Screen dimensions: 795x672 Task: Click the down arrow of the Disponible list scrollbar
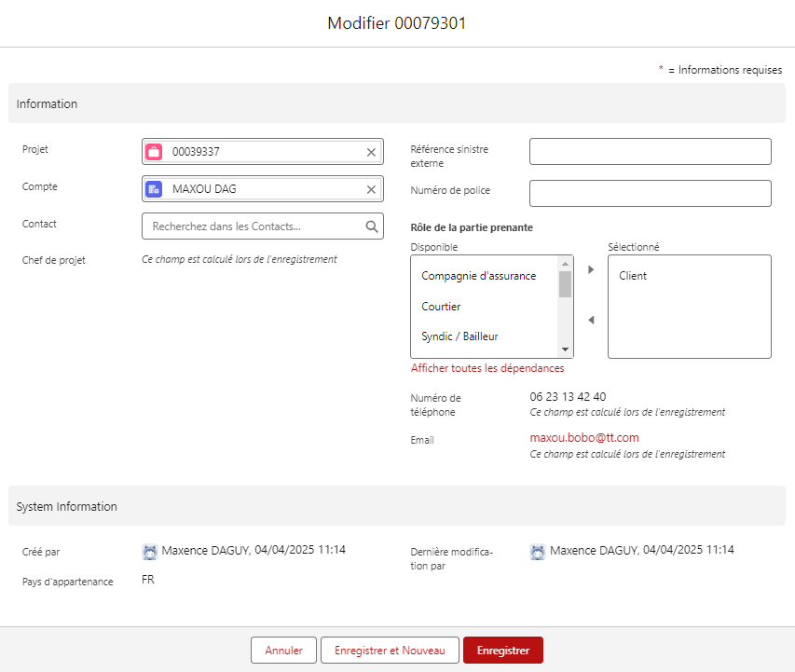tap(565, 350)
